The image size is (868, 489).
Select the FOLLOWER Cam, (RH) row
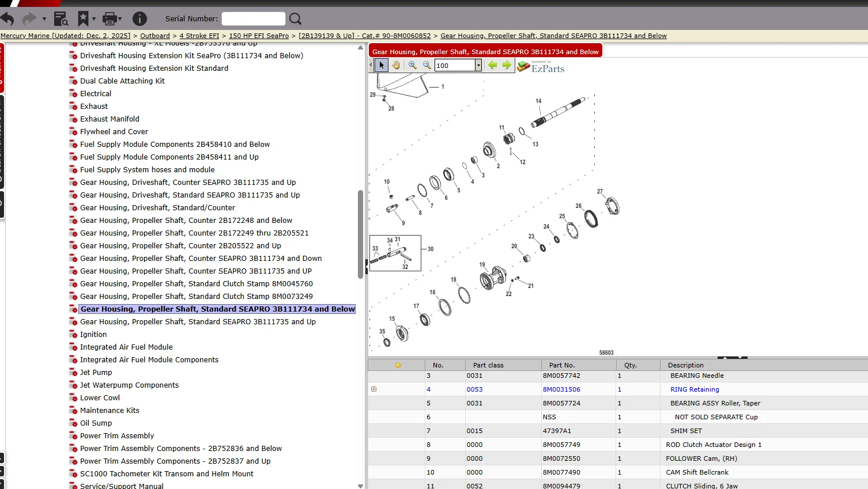click(618, 458)
